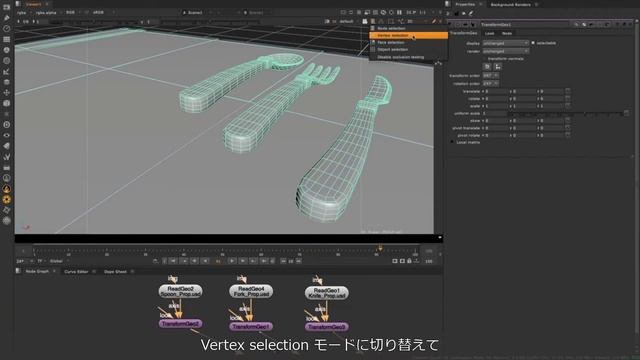Click the Image nodes toolbar icon at top
This screenshot has width=640, height=360.
[7, 7]
